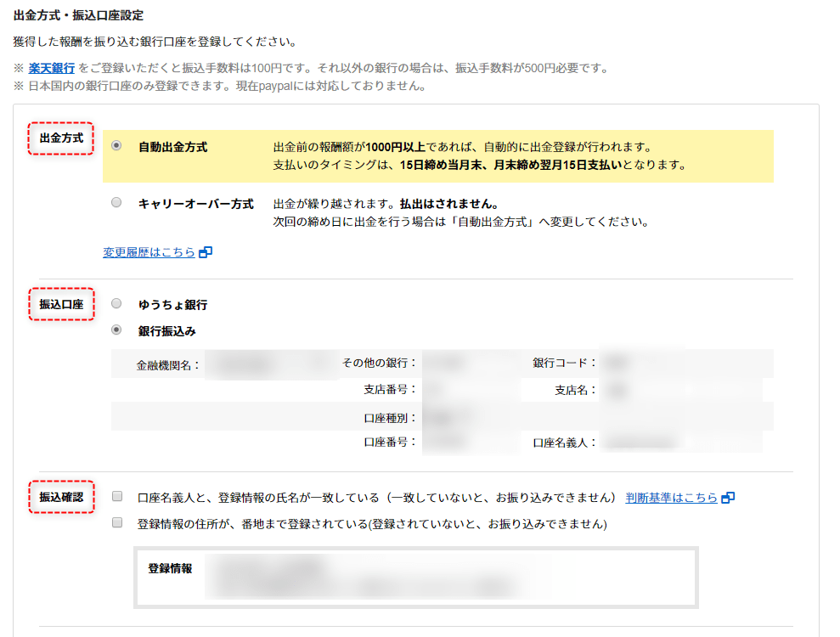Choose the キャリーオーバー方式 radio option
This screenshot has width=840, height=637.
tap(117, 203)
